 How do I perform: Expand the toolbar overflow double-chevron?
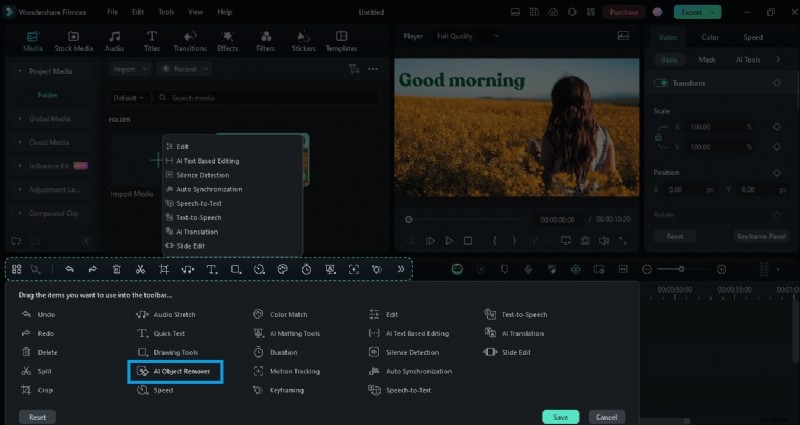(402, 269)
